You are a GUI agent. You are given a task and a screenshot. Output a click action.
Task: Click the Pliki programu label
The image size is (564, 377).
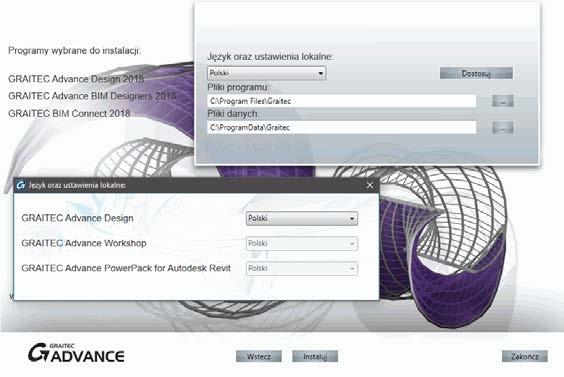click(238, 87)
